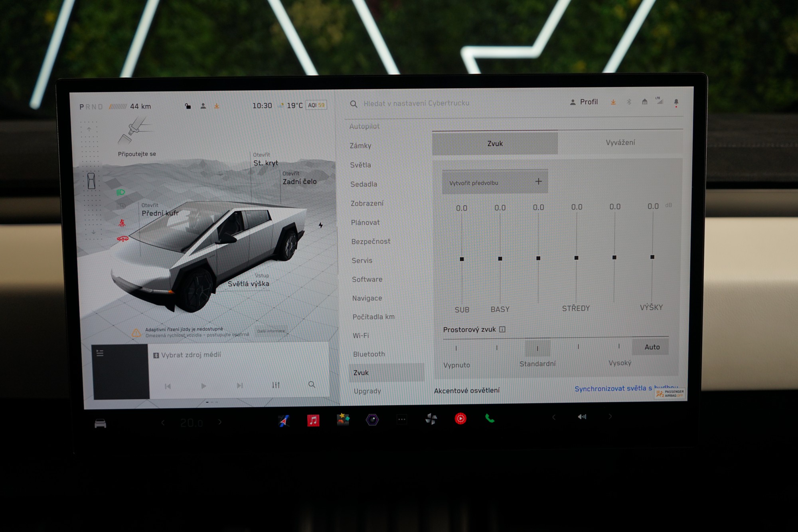798x532 pixels.
Task: Expand the all-apps three dots menu
Action: coord(401,419)
